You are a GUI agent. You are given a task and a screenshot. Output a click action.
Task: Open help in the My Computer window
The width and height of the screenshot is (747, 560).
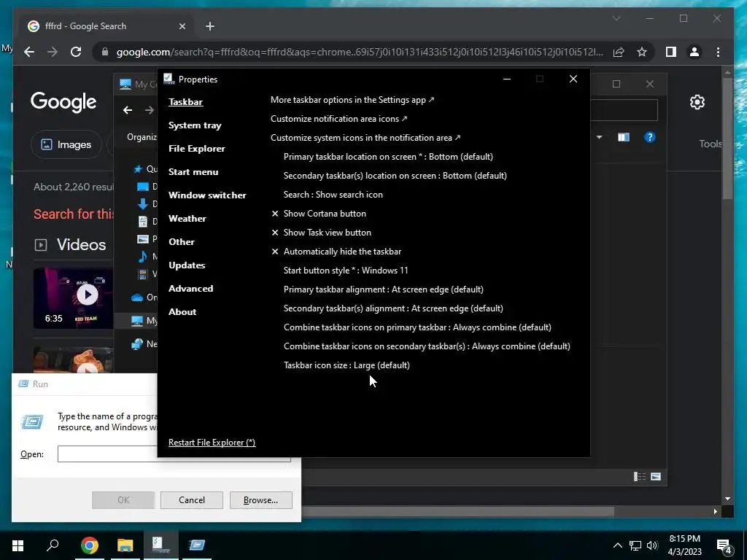pos(649,137)
